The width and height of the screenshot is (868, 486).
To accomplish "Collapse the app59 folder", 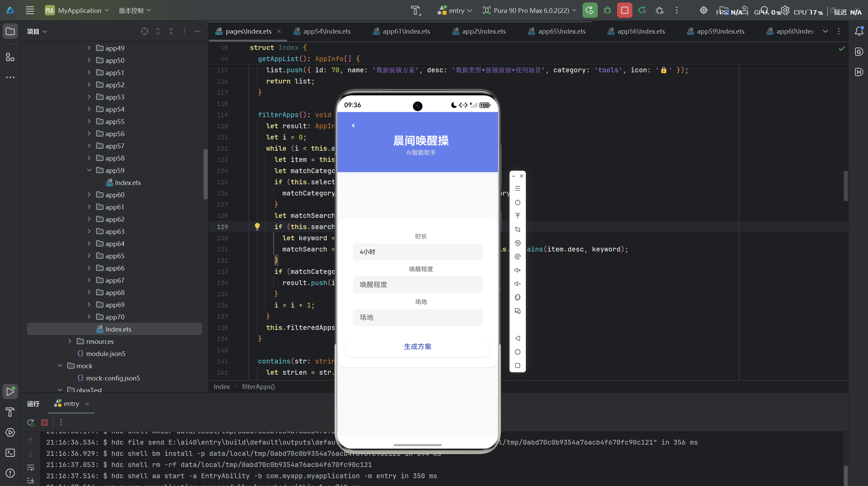I will click(x=89, y=170).
